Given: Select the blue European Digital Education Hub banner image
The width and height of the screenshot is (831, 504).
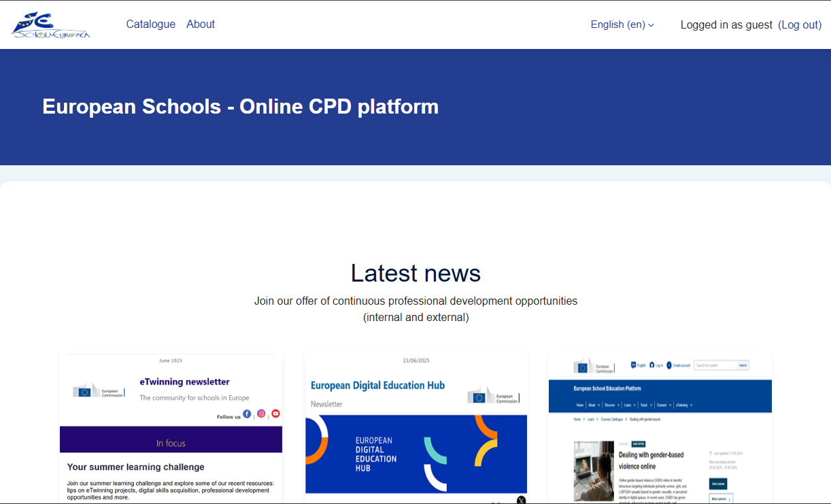Looking at the screenshot, I should (x=416, y=454).
